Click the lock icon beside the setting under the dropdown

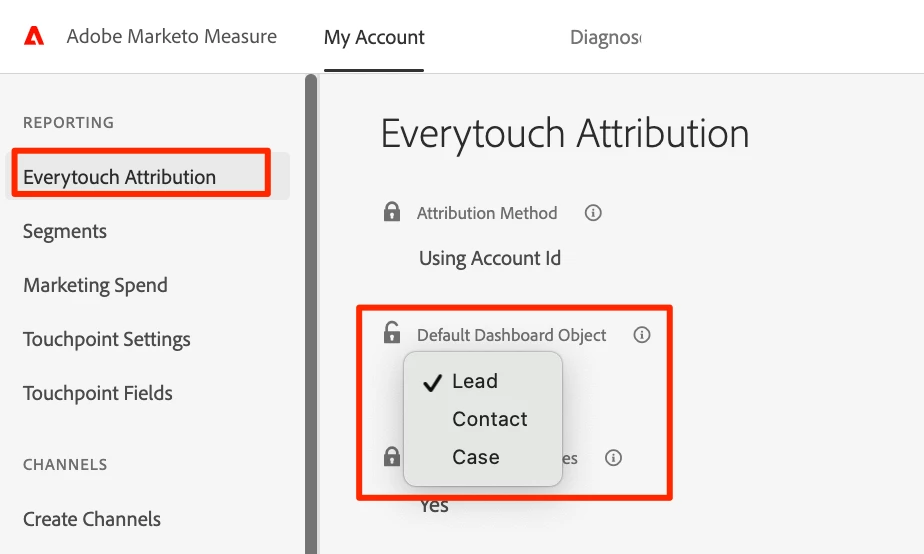(392, 457)
